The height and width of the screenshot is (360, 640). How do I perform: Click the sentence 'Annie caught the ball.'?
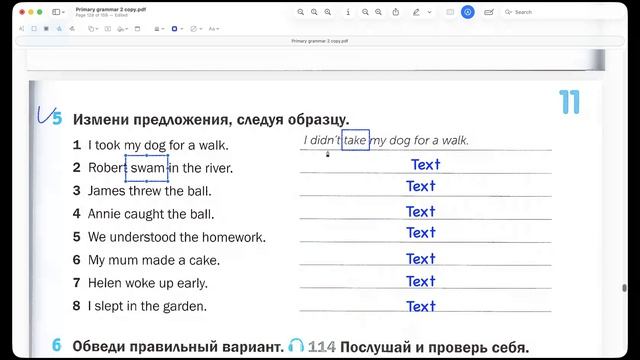click(x=151, y=214)
